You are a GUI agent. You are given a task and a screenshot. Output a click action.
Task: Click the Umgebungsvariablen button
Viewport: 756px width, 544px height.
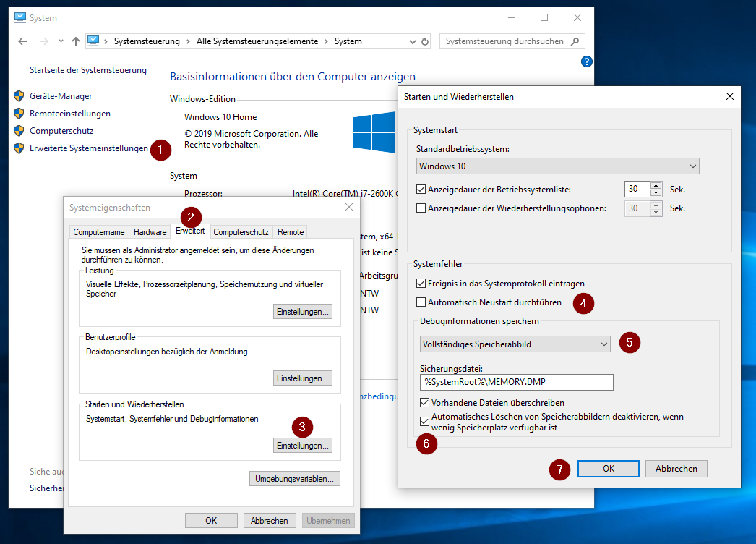click(295, 479)
